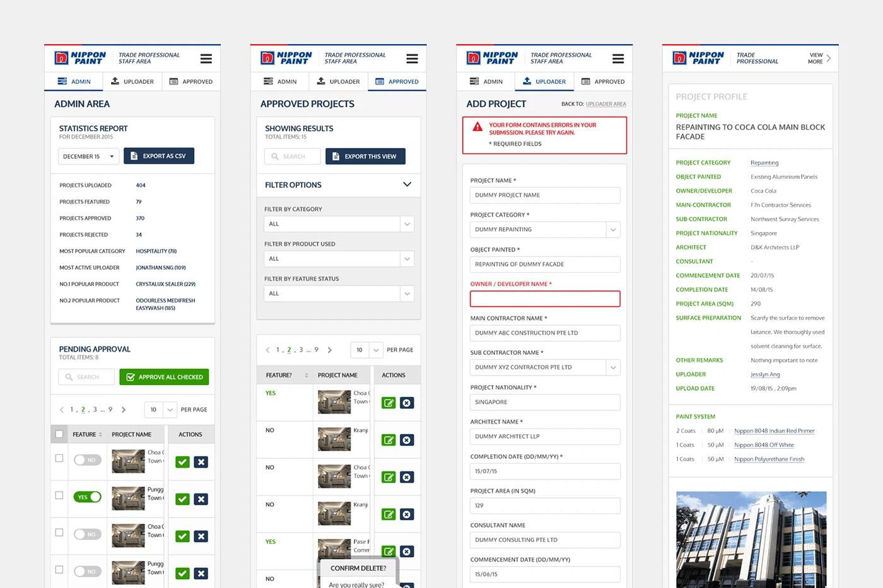This screenshot has width=883, height=588.
Task: Click Export As CSV button
Action: coord(159,156)
